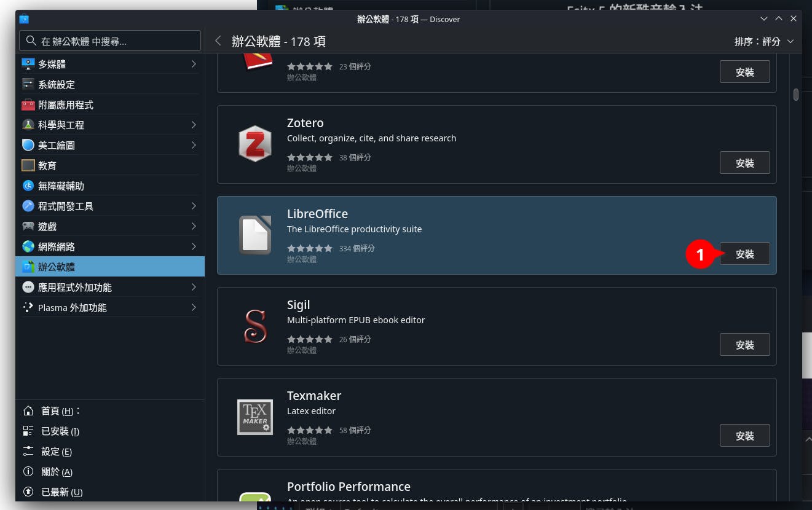This screenshot has width=812, height=510.
Task: Select the 附屬應用程式 category
Action: [110, 104]
